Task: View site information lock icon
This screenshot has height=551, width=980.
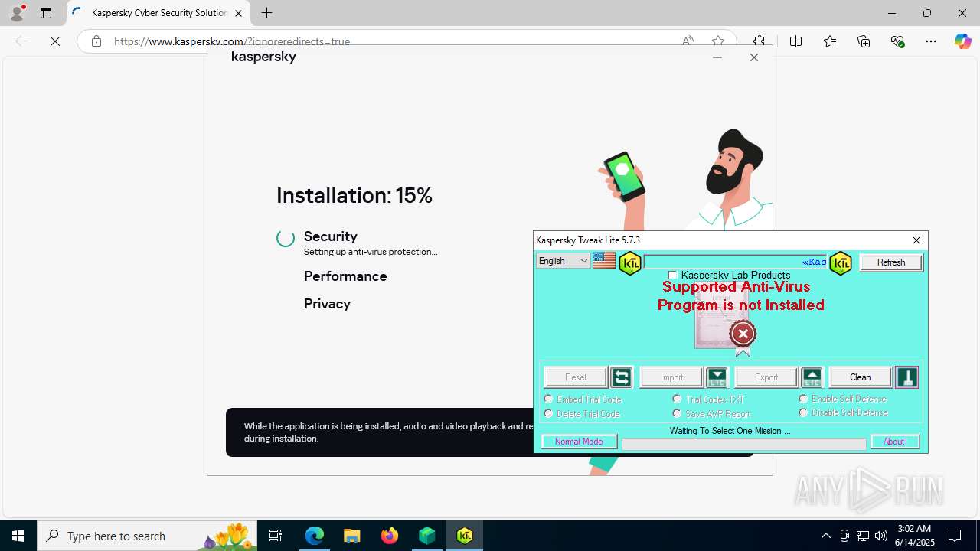Action: click(96, 41)
